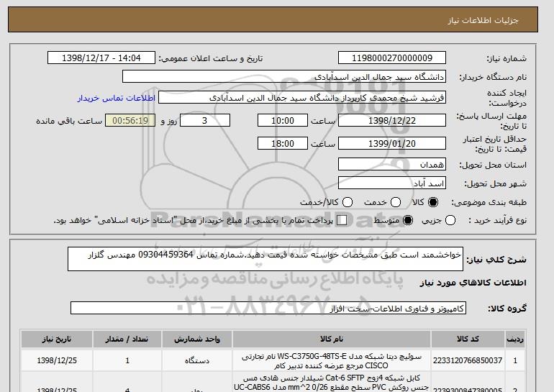
Task: Choose the جزیی purchase process option
Action: coord(450,220)
